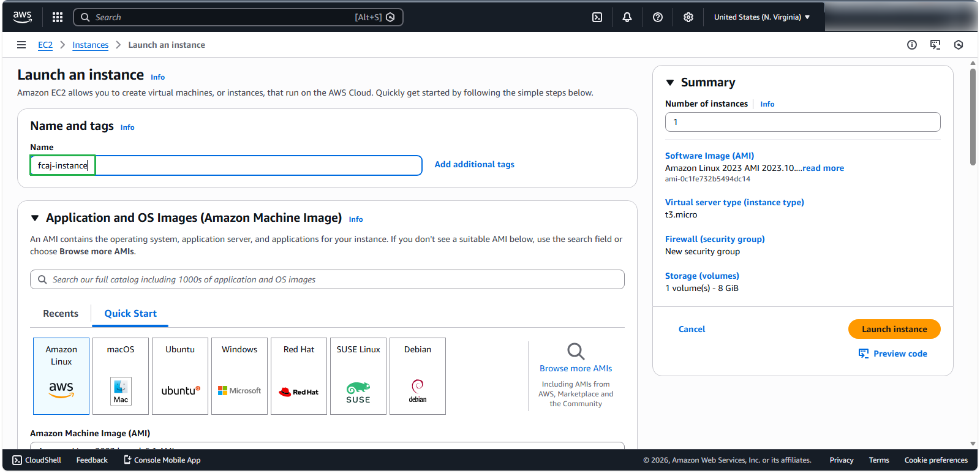The height and width of the screenshot is (473, 980).
Task: Click the page vertical scrollbar
Action: point(973,116)
